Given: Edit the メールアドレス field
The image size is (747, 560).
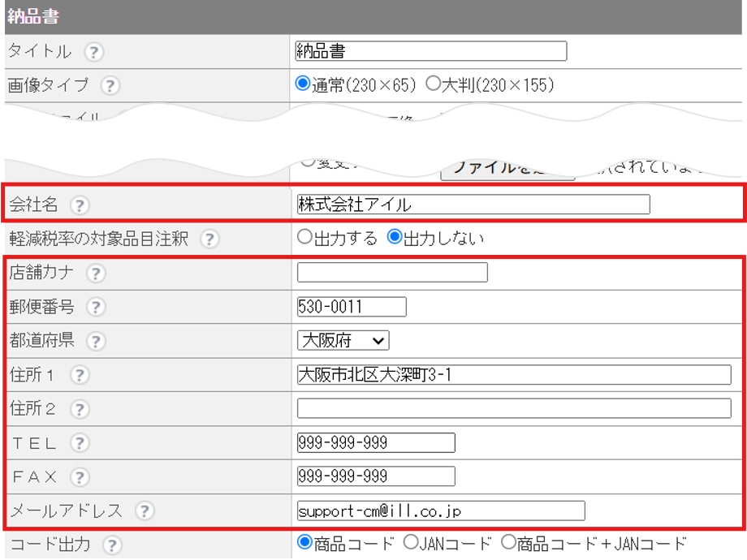Looking at the screenshot, I should click(x=441, y=511).
